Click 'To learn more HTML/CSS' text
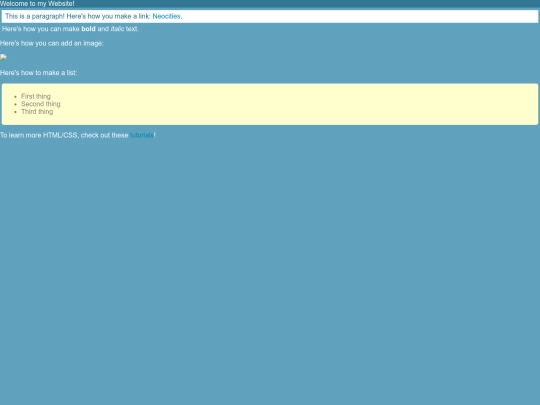The image size is (540, 405). pyautogui.click(x=39, y=135)
